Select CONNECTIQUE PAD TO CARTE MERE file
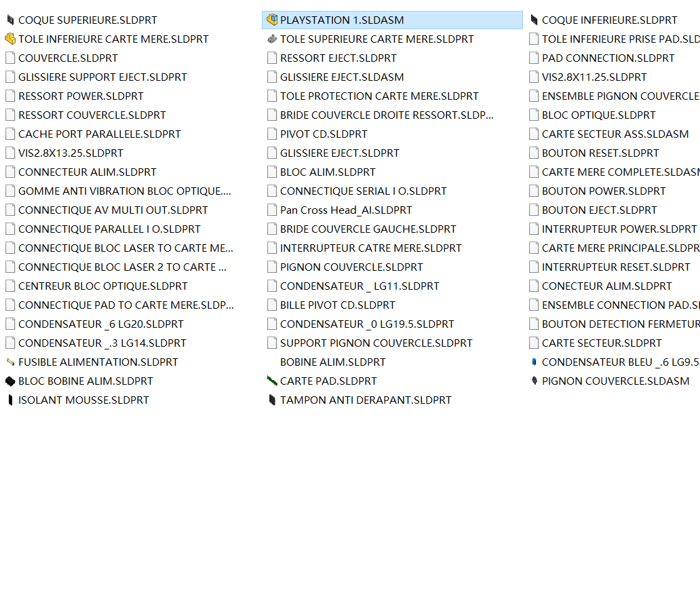The width and height of the screenshot is (700, 610). [x=126, y=305]
